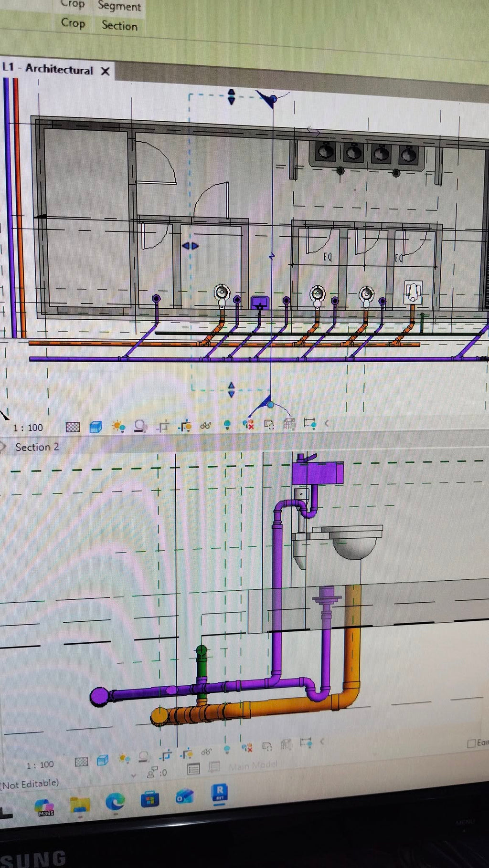Open Temporary View Properties in L1 view bar

coord(269,424)
